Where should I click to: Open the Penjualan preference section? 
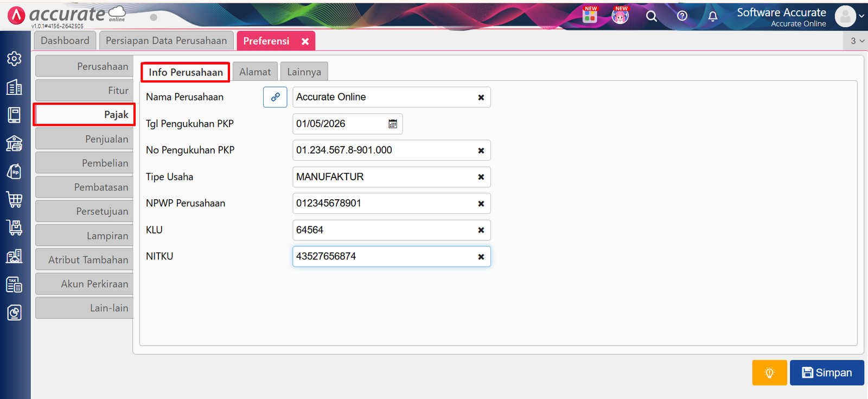84,139
